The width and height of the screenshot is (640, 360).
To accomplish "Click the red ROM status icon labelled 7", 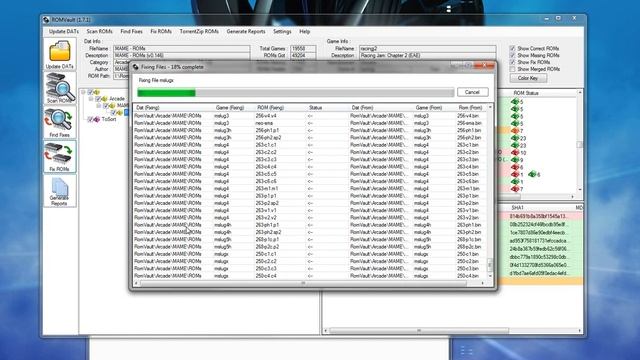I will click(x=515, y=189).
